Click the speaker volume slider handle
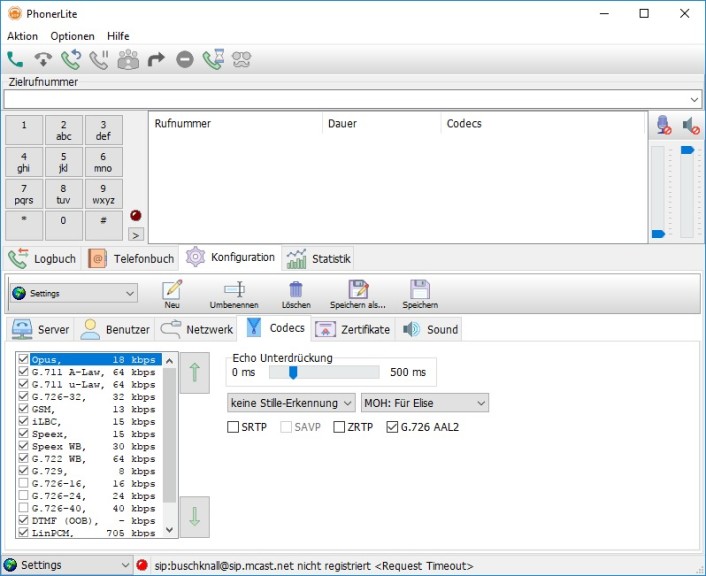 pyautogui.click(x=687, y=150)
